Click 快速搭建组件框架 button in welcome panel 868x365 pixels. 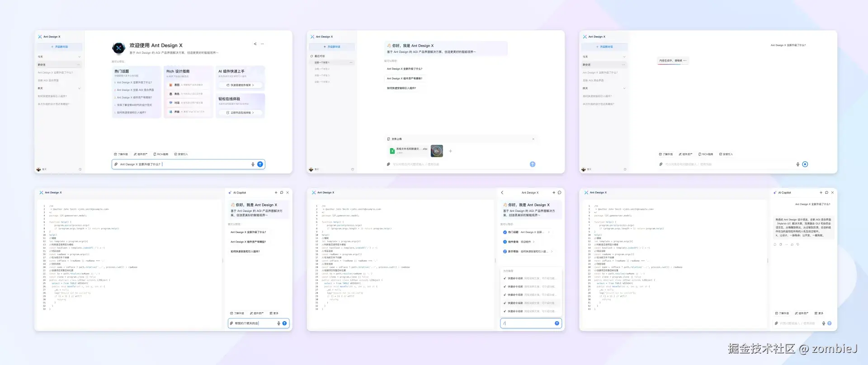[241, 85]
